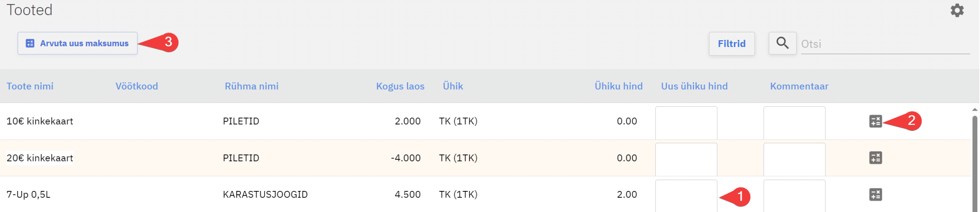
Task: Open the Filtrid filters button
Action: tap(731, 44)
